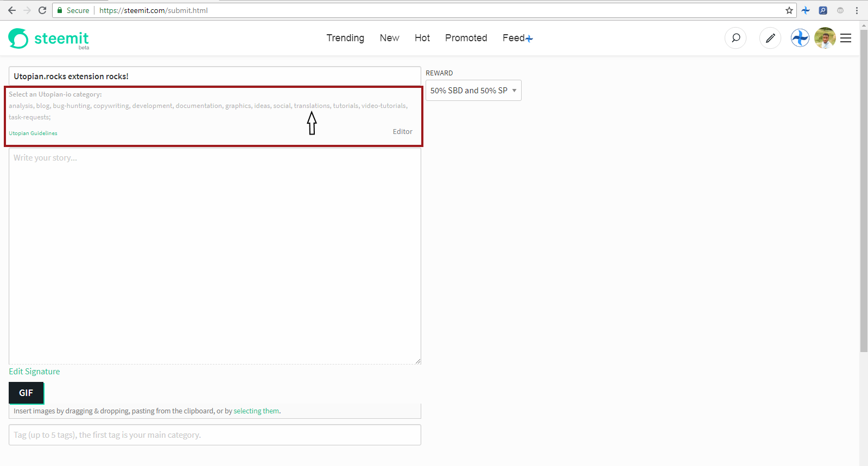Pick the graphics category
The width and height of the screenshot is (868, 466).
click(238, 106)
